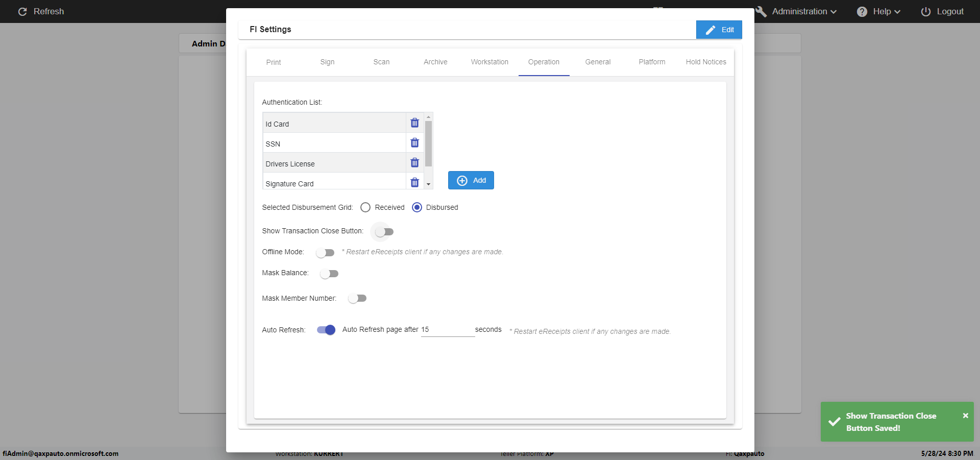Expand the Help dropdown chevron
The height and width of the screenshot is (460, 980).
[x=897, y=12]
